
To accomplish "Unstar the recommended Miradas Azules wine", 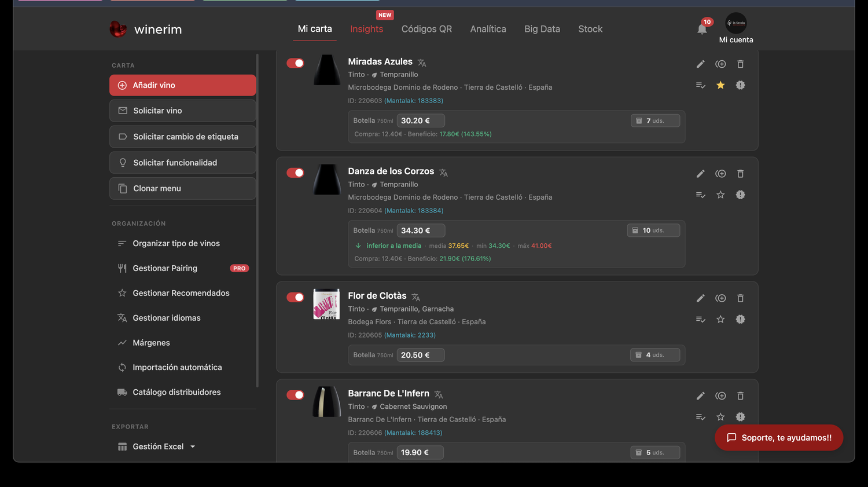I will tap(720, 85).
